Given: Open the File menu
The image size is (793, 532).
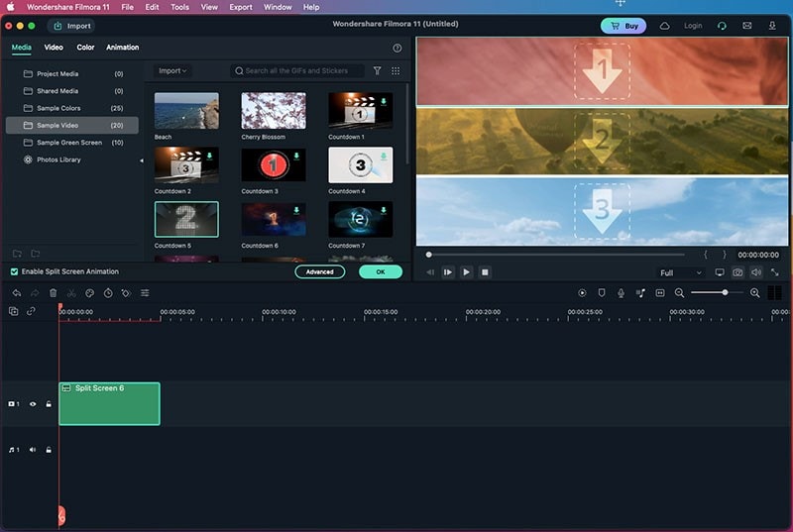Looking at the screenshot, I should [128, 7].
